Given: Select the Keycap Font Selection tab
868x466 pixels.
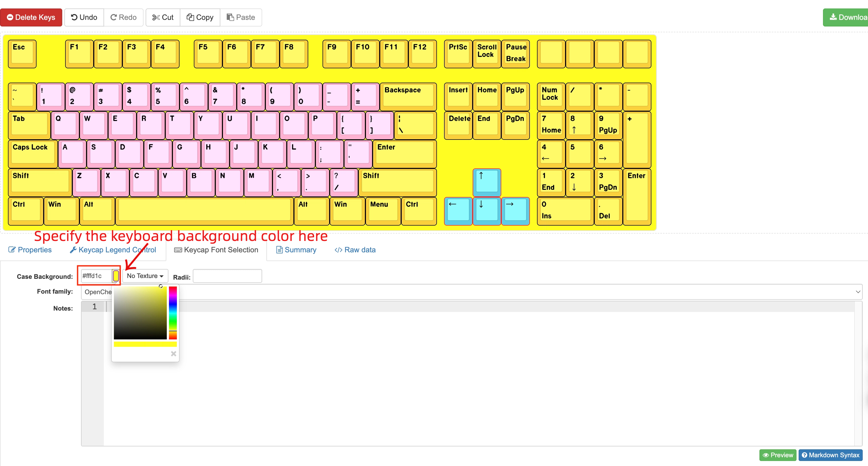Looking at the screenshot, I should tap(216, 250).
